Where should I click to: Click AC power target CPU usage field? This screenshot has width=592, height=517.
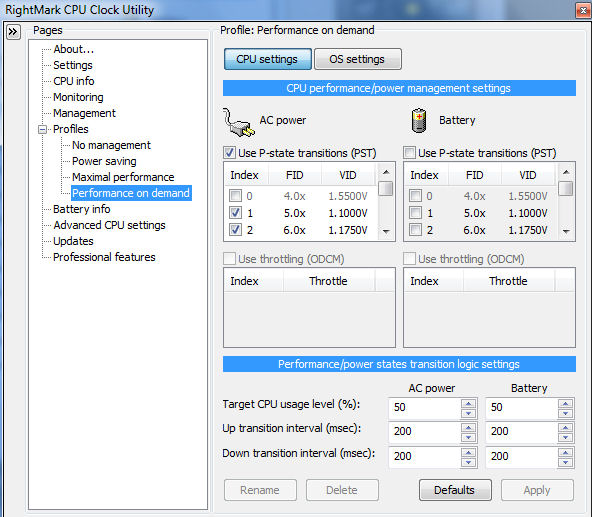coord(425,408)
